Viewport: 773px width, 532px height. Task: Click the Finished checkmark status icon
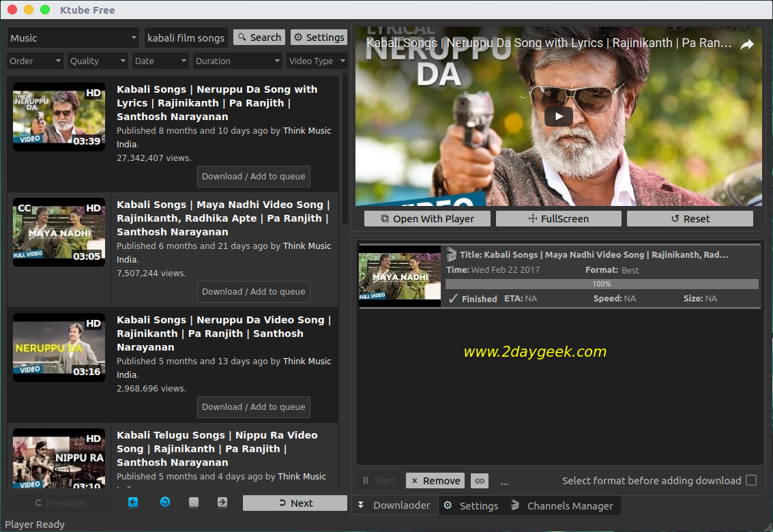pyautogui.click(x=454, y=298)
